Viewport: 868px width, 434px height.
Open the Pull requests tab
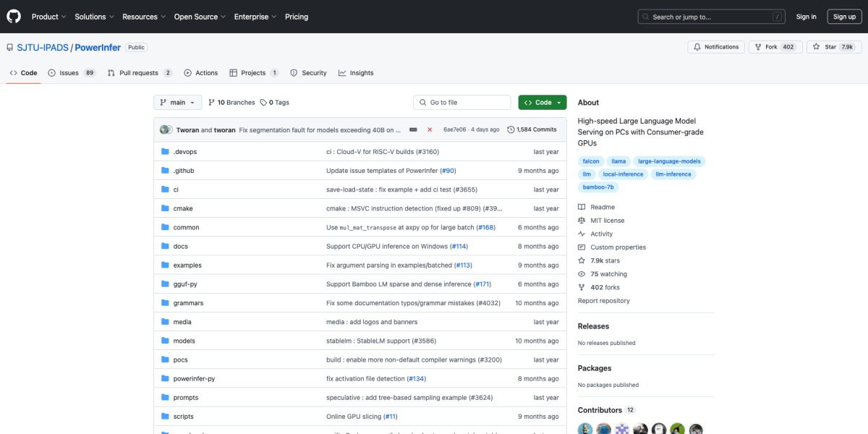(x=139, y=73)
